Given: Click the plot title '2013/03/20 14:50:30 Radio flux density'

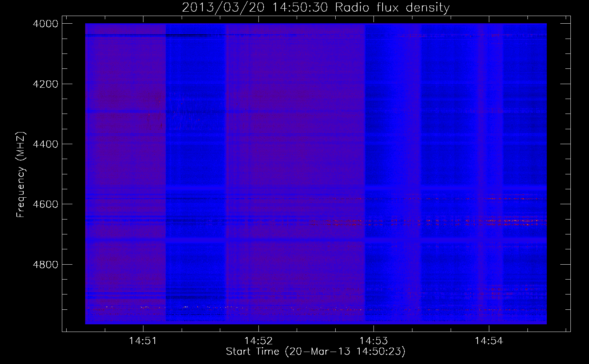Looking at the screenshot, I should pyautogui.click(x=316, y=7).
